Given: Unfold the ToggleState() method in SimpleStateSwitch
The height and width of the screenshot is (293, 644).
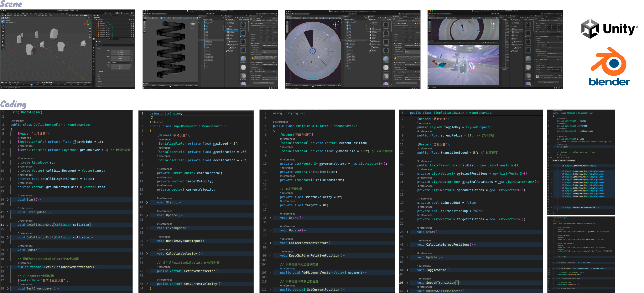Looking at the screenshot, I should 407,270.
